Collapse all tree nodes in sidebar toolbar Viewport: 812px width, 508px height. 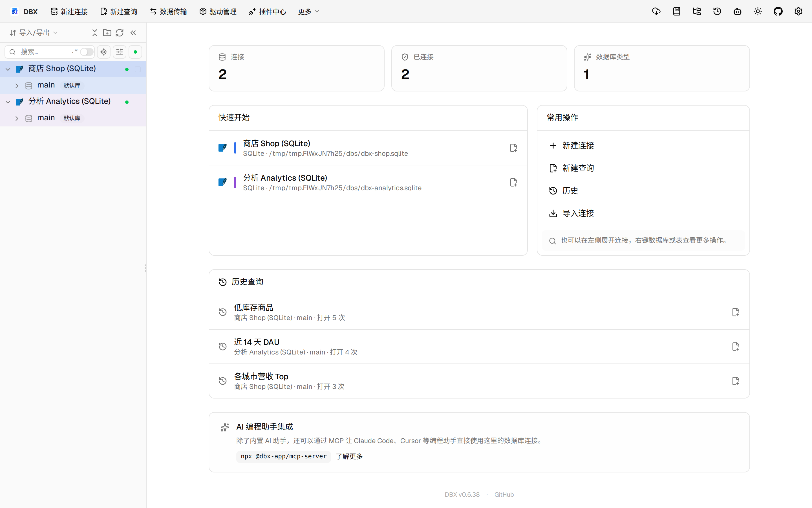[x=95, y=32]
